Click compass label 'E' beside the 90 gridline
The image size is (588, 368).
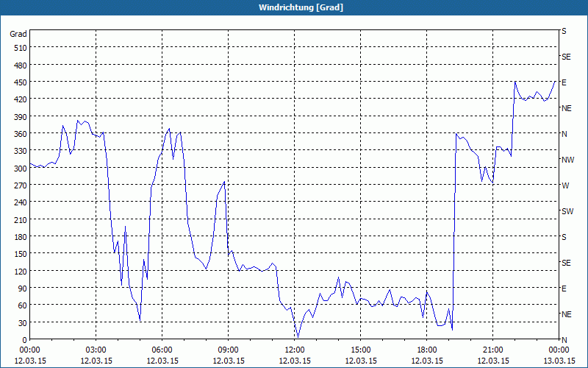click(x=564, y=289)
